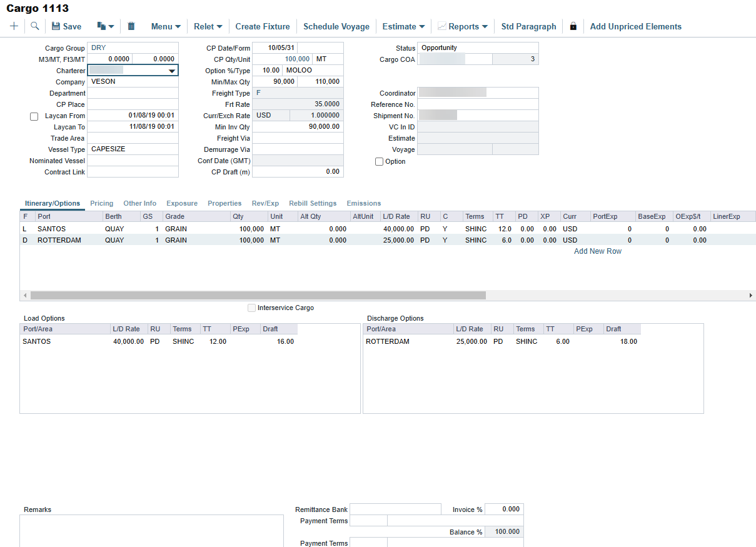Open the copy documents icon dropdown
The height and width of the screenshot is (547, 756).
105,26
